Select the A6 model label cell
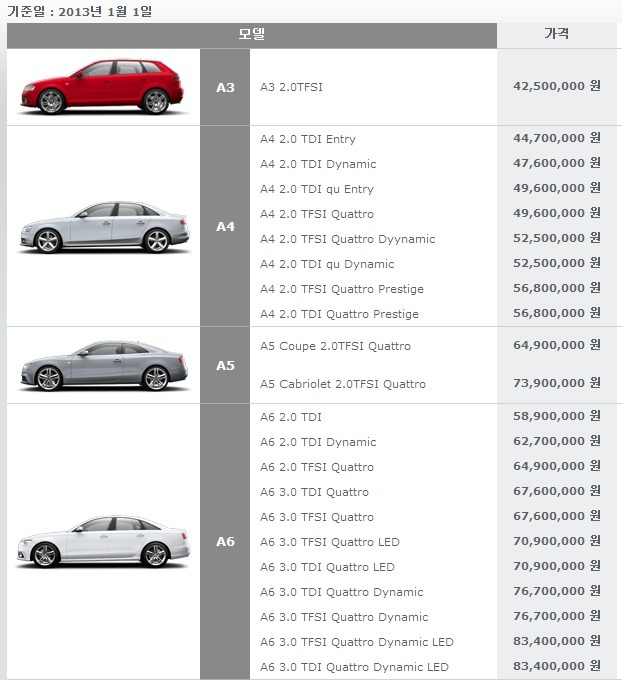 (225, 541)
